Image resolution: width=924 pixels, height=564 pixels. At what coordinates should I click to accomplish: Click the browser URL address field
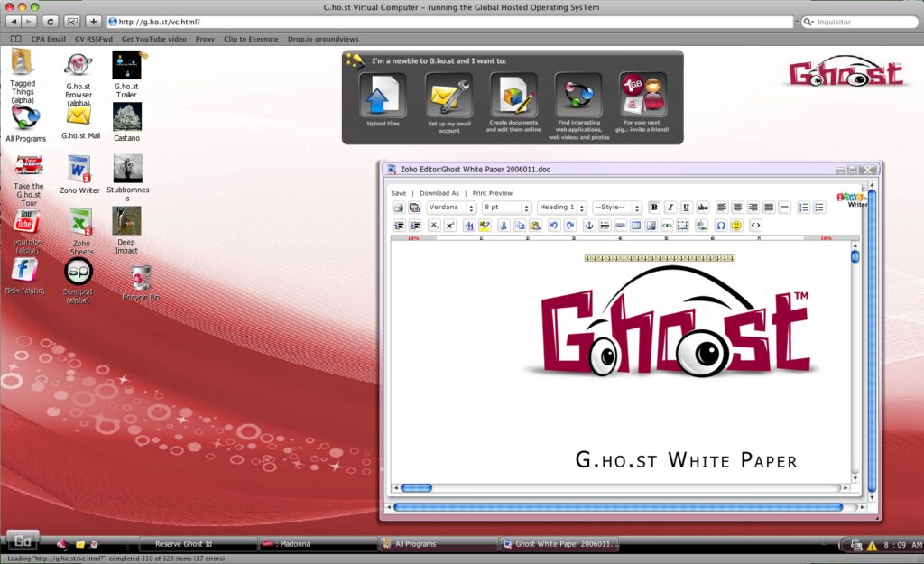pos(451,22)
